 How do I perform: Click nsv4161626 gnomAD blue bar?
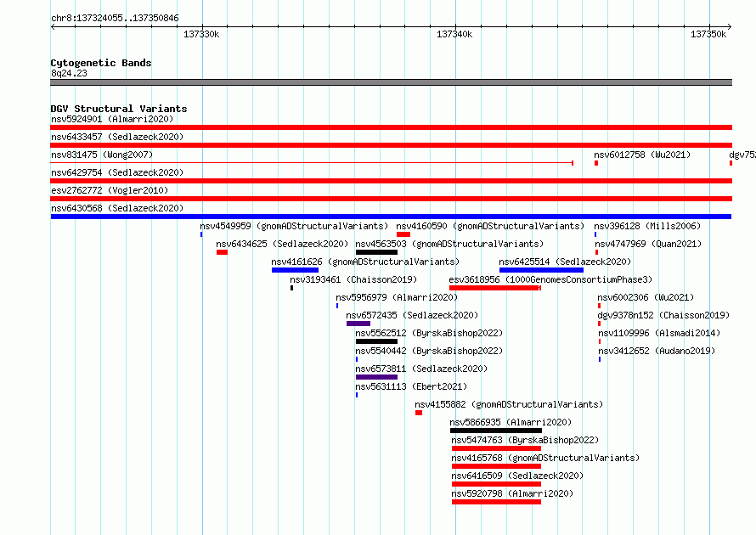pos(295,270)
